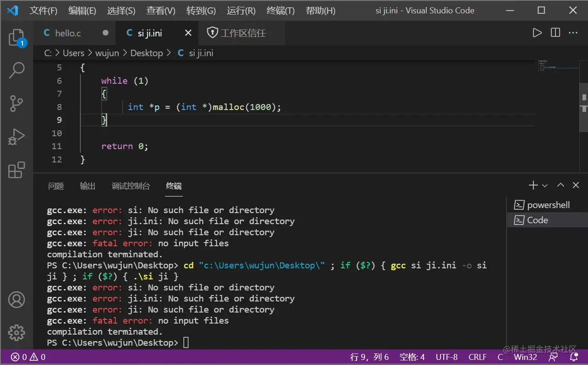This screenshot has width=588, height=365.
Task: Click the while keyword on line 6
Action: pyautogui.click(x=114, y=81)
